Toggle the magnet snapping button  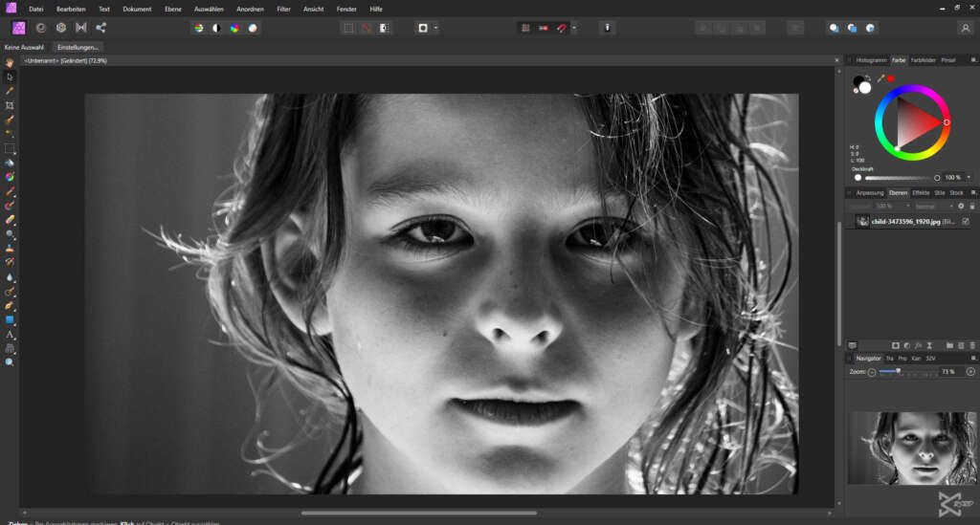[x=561, y=28]
